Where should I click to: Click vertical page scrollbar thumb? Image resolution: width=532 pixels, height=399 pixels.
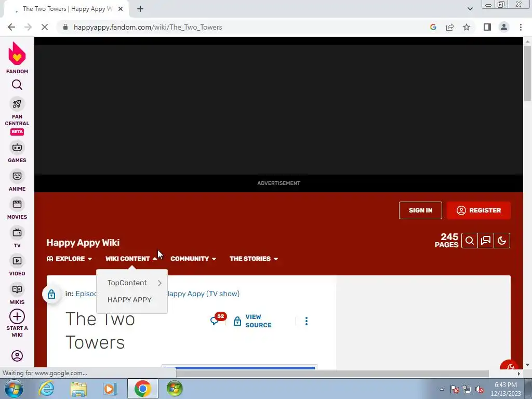tap(527, 73)
